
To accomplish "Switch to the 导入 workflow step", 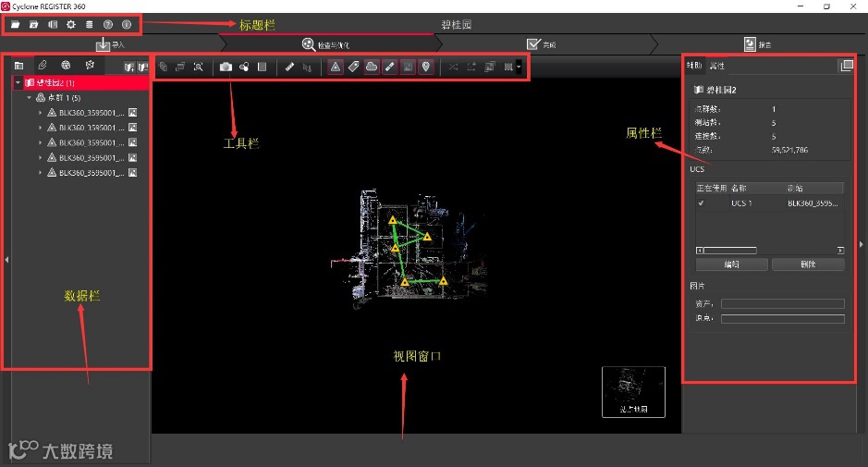I will coord(110,45).
